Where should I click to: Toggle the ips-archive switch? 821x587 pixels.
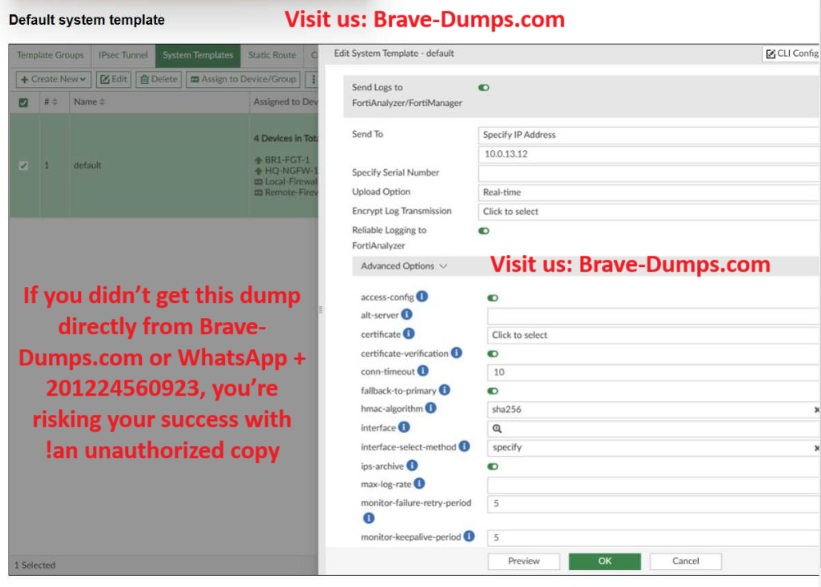(493, 466)
